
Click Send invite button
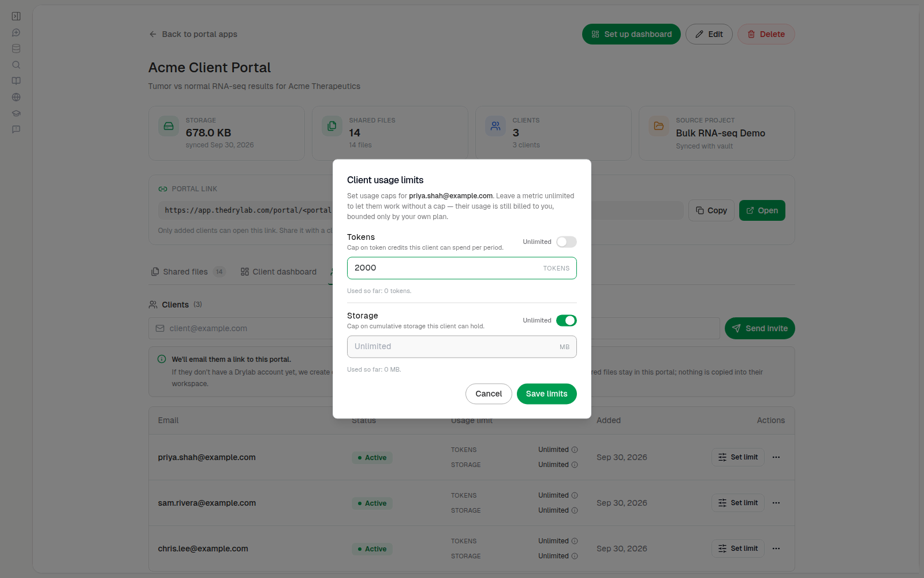click(759, 328)
